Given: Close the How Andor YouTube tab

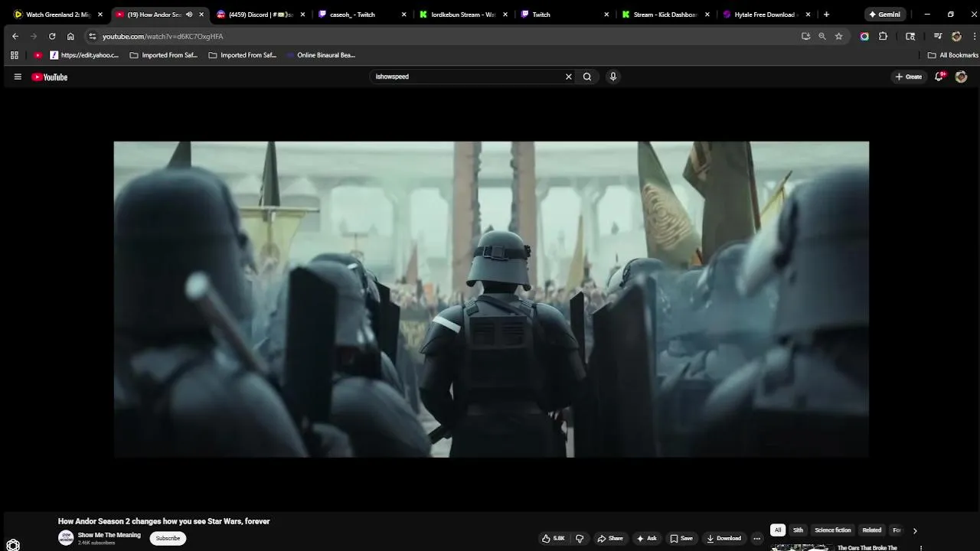Looking at the screenshot, I should pos(201,15).
